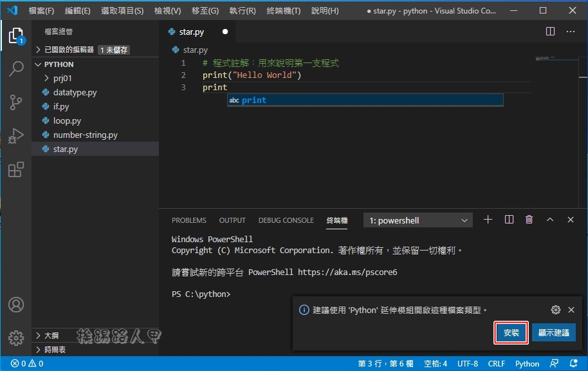Select the print autocomplete suggestion
This screenshot has width=588, height=371.
365,100
